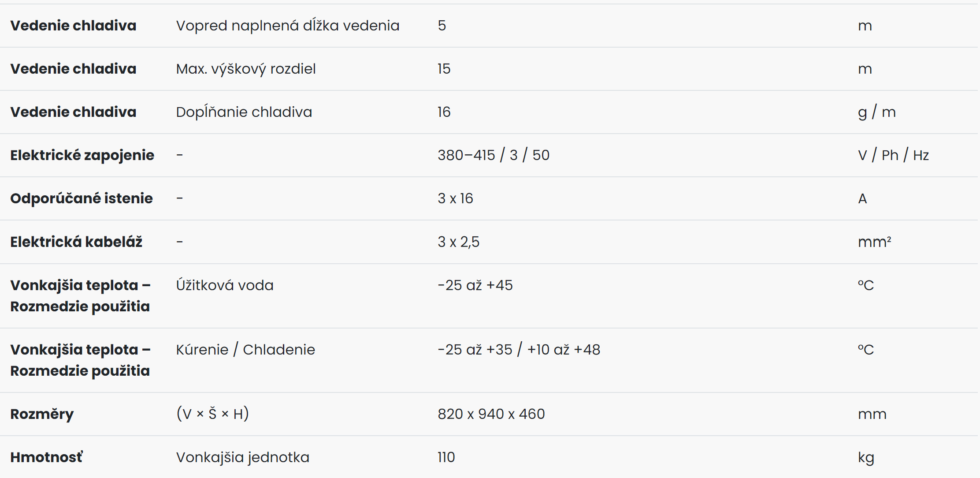Click the 'Kúrenie / Chladenie' cell

(245, 349)
